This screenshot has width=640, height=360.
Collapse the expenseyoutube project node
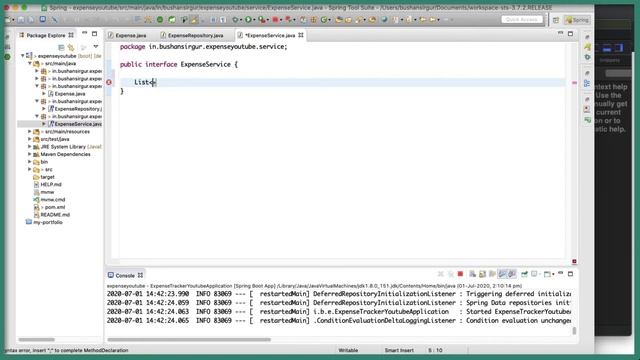[x=22, y=56]
